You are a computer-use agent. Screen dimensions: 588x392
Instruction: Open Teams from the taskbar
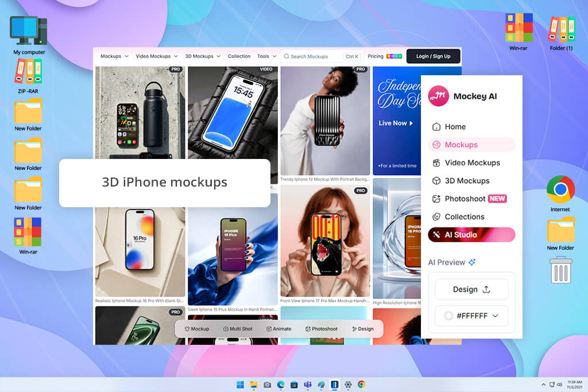click(308, 385)
